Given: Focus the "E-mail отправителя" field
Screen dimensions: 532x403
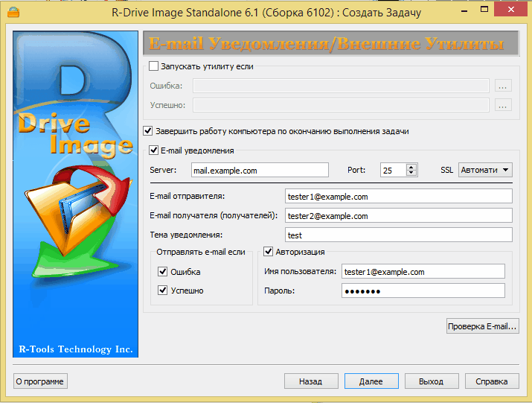Looking at the screenshot, I should (399, 196).
